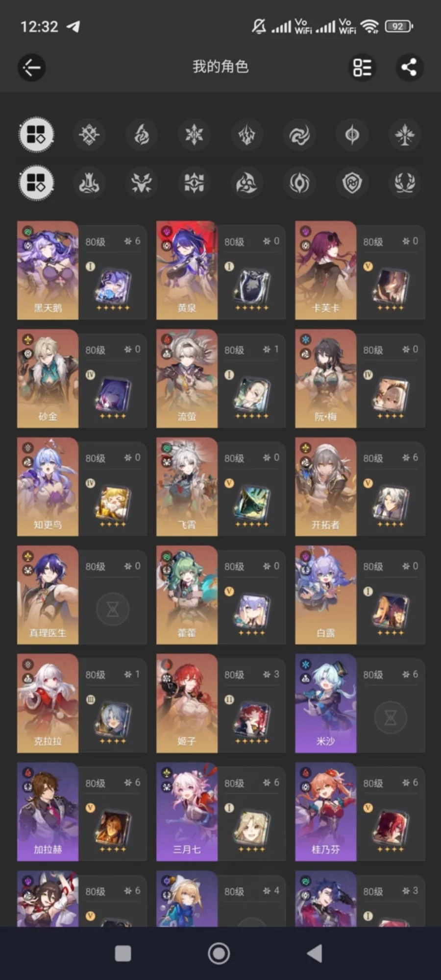Filter by the laurel wreath path icon
The image size is (441, 980).
coord(405,183)
